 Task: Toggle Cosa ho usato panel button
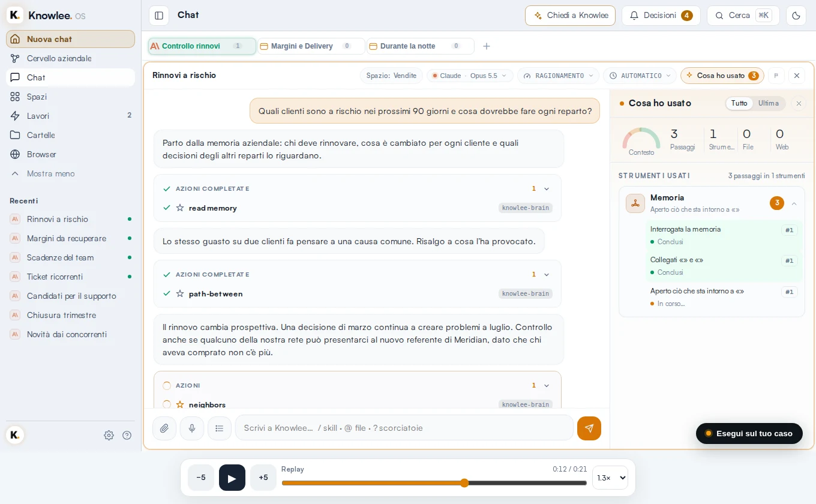pos(722,76)
